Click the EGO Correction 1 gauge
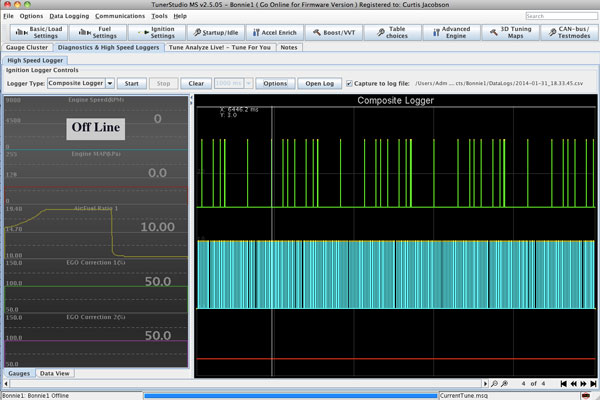The height and width of the screenshot is (400, 600). click(96, 286)
